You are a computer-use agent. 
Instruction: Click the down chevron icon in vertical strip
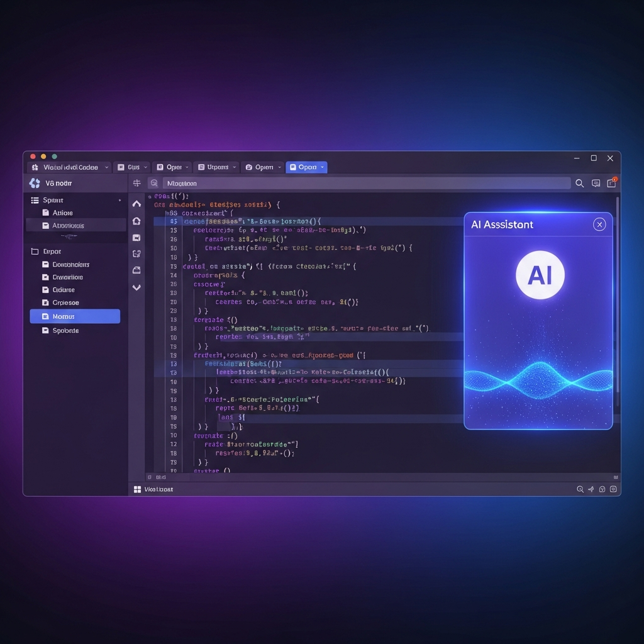pos(136,287)
